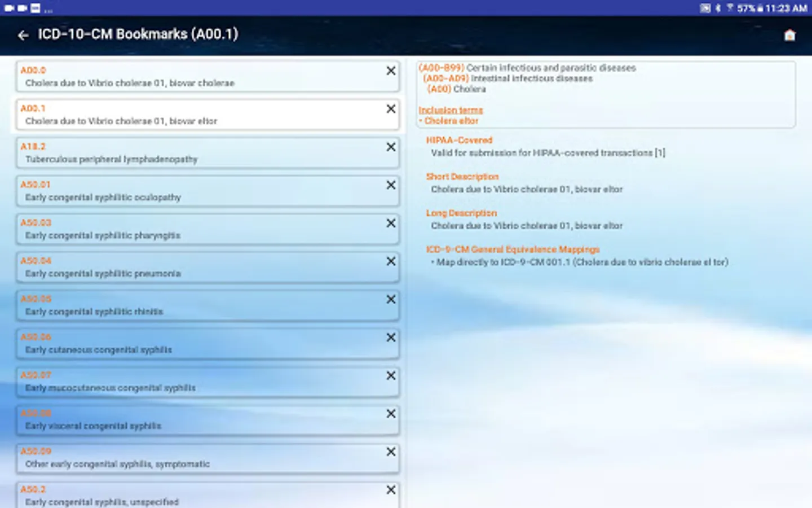Click the Bluetooth status icon
This screenshot has width=812, height=508.
point(718,8)
